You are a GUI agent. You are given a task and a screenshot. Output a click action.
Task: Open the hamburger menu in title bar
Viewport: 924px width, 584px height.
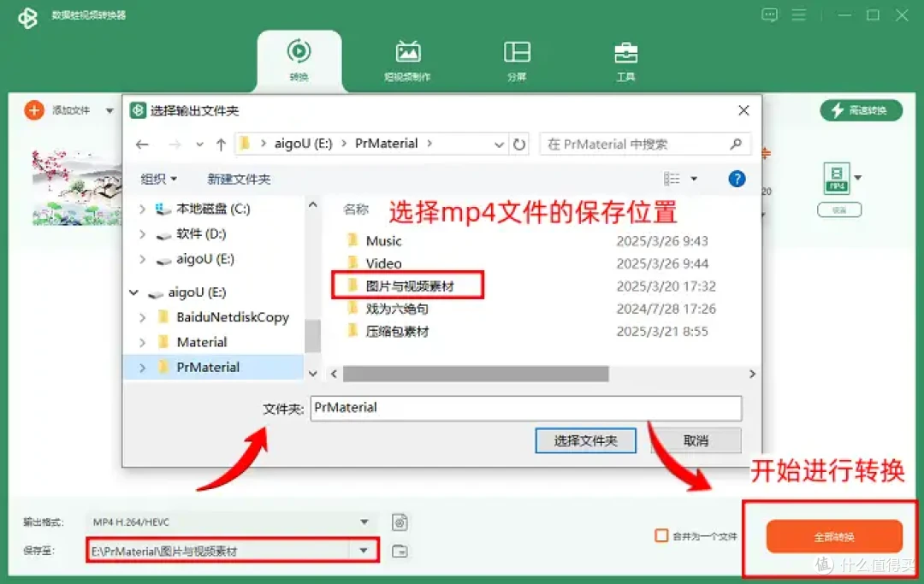click(798, 15)
